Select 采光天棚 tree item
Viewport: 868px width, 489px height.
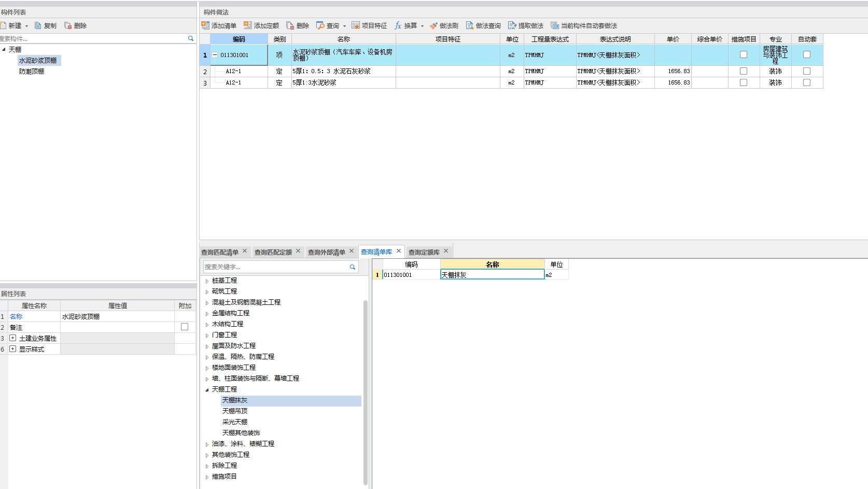click(235, 422)
